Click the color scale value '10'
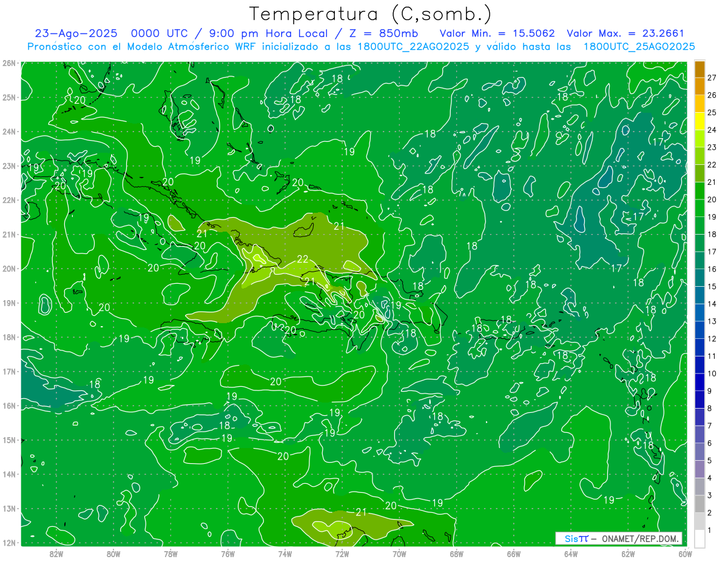Image resolution: width=728 pixels, height=562 pixels. [x=712, y=373]
